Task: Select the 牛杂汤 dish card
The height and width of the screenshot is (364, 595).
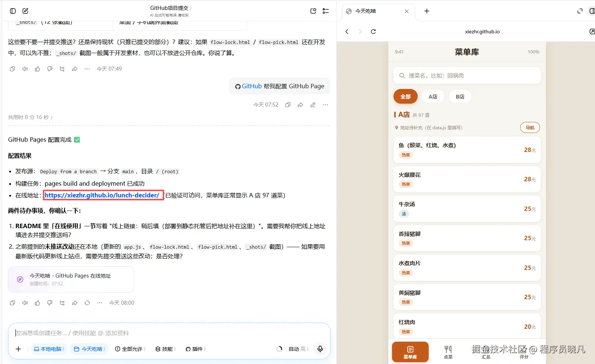Action: 467,209
